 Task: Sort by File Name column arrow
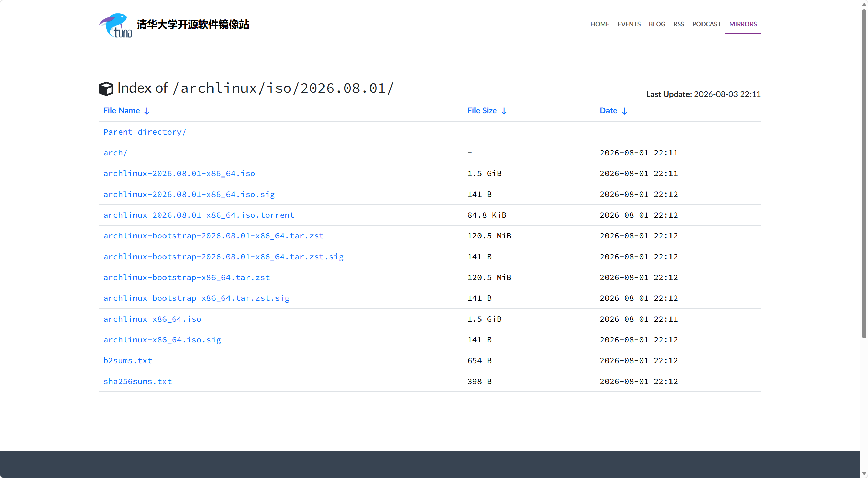(x=147, y=111)
